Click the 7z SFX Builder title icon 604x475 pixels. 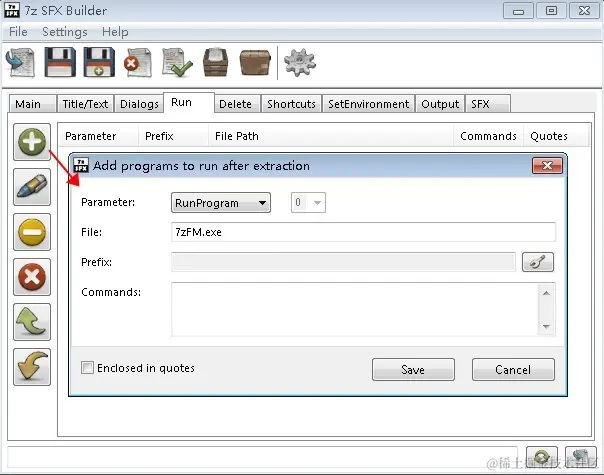[x=12, y=10]
